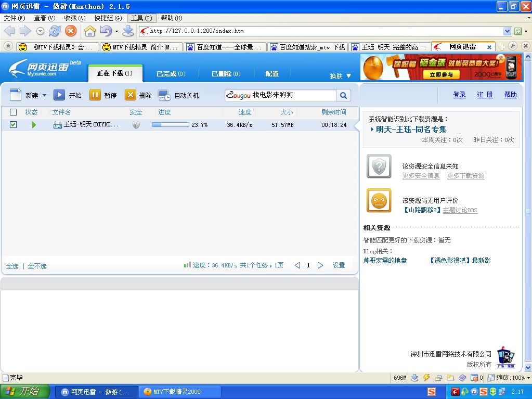Click the browser refresh icon

[x=55, y=31]
